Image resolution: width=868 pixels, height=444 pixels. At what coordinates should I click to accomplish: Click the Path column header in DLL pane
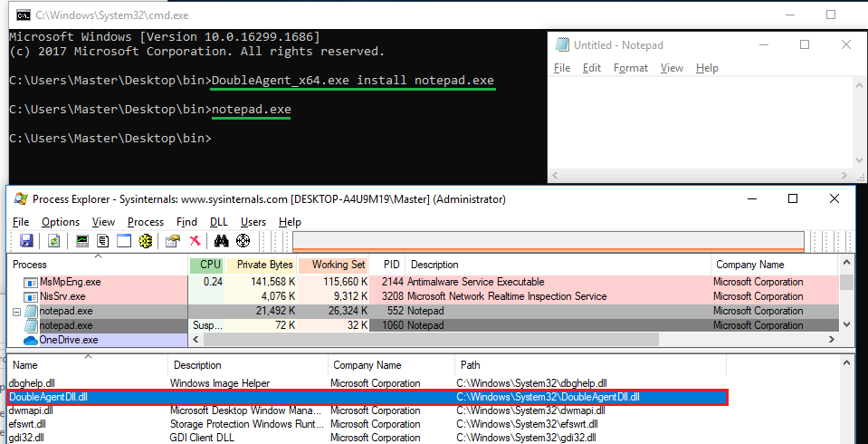click(x=471, y=365)
